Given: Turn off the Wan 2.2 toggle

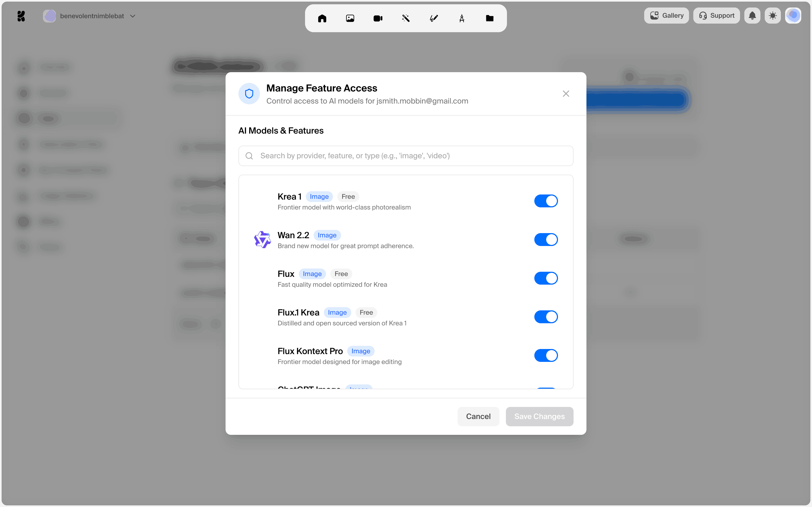Looking at the screenshot, I should click(546, 239).
